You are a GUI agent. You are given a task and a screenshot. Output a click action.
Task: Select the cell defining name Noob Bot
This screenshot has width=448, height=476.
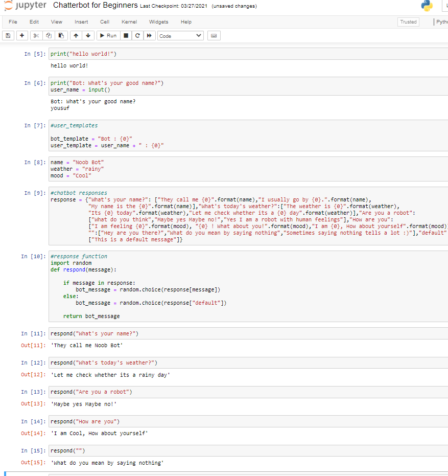(x=248, y=169)
